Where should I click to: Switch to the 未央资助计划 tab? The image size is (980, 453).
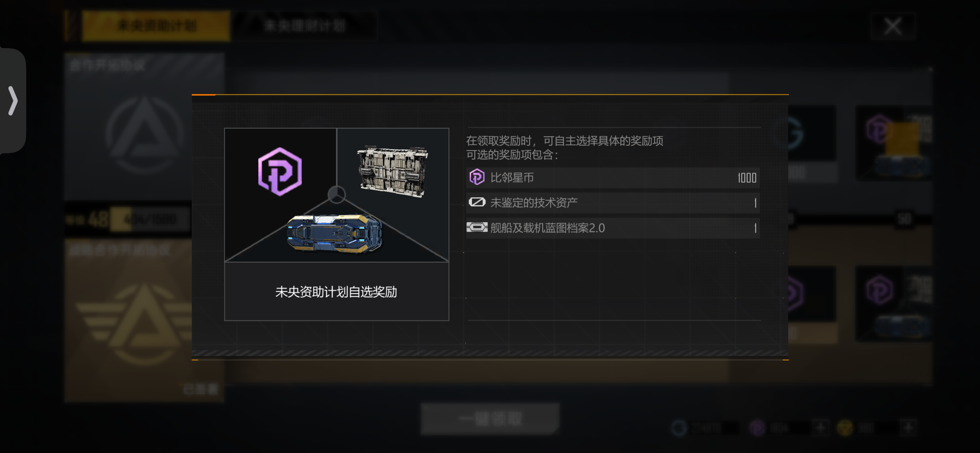click(156, 26)
